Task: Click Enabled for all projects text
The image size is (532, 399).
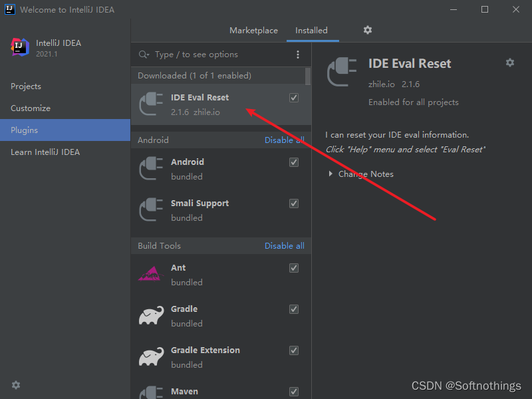Action: pos(413,102)
